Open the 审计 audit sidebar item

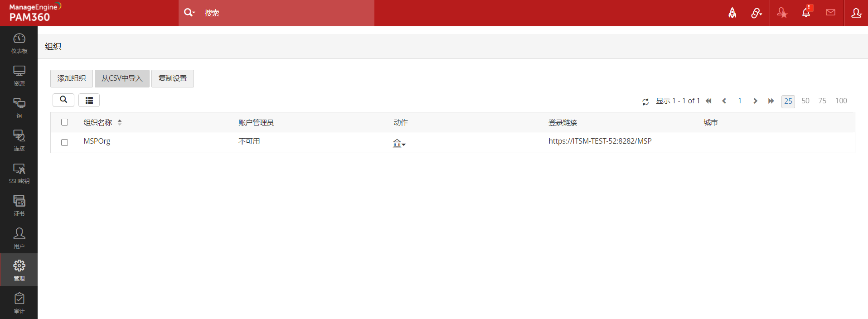pyautogui.click(x=19, y=303)
